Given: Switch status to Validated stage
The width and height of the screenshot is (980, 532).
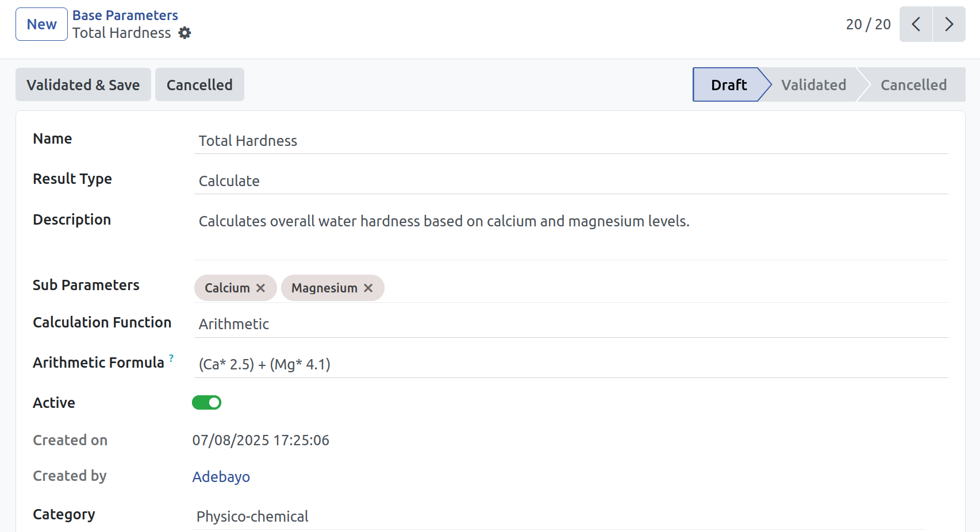Looking at the screenshot, I should [x=813, y=85].
